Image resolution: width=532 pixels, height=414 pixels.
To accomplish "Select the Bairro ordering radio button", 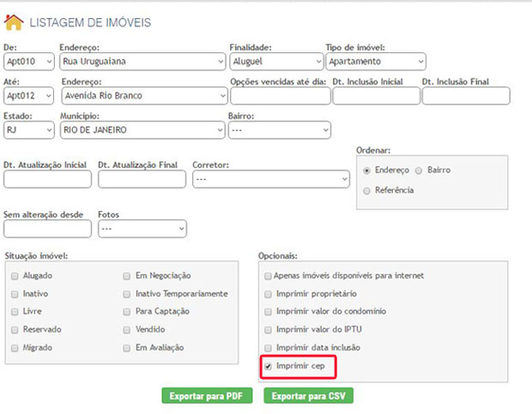I will [x=419, y=171].
